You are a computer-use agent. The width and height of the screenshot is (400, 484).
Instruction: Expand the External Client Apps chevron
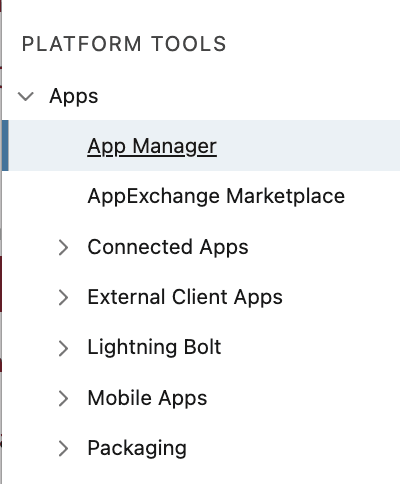point(63,297)
